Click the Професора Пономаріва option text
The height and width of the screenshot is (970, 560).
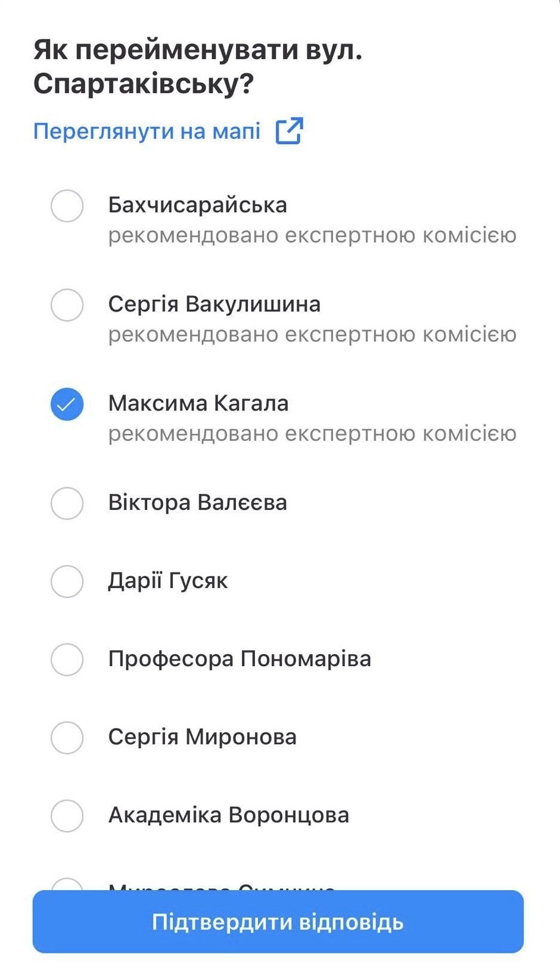click(x=239, y=658)
